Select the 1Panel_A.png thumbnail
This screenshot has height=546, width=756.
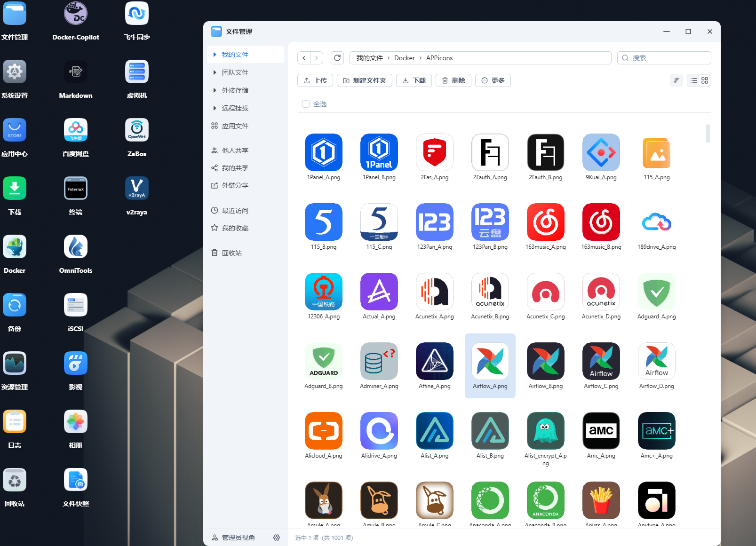pos(324,152)
